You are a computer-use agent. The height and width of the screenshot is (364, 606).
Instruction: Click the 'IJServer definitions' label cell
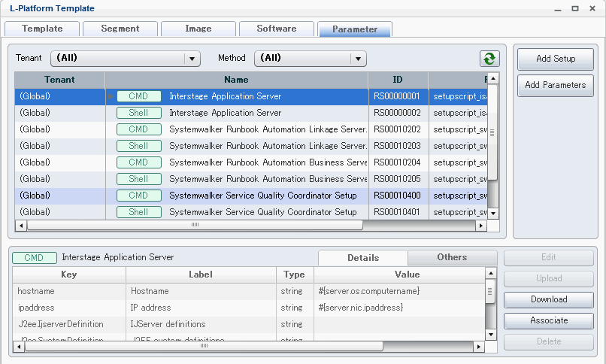[201, 325]
